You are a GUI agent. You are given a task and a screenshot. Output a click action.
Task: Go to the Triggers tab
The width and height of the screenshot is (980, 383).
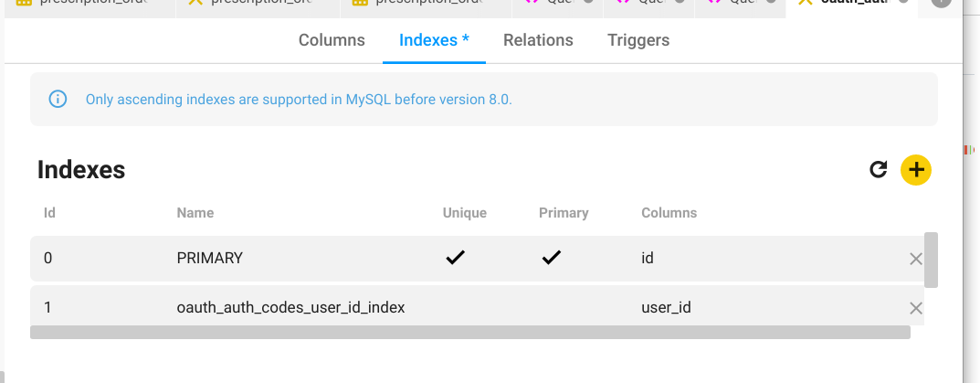[x=638, y=40]
